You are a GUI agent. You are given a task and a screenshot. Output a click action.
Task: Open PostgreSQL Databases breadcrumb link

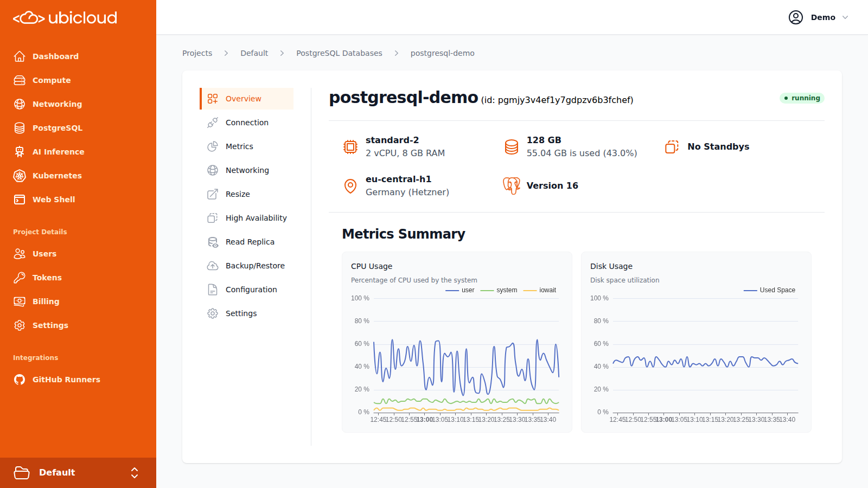click(339, 53)
